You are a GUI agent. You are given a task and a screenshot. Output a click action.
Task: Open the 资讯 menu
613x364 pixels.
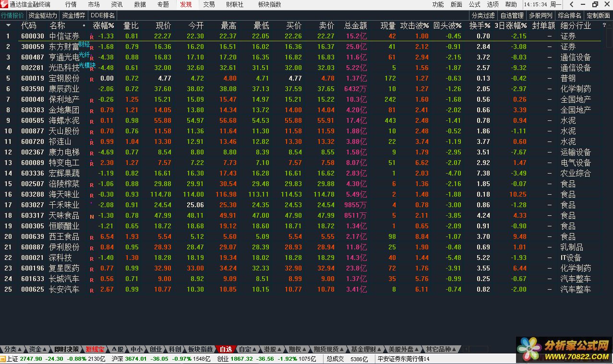[117, 4]
